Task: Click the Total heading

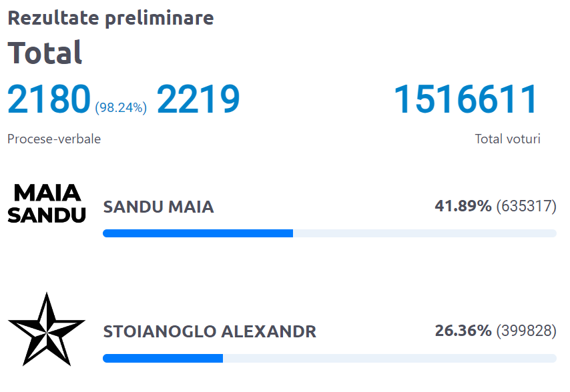Action: click(x=45, y=53)
